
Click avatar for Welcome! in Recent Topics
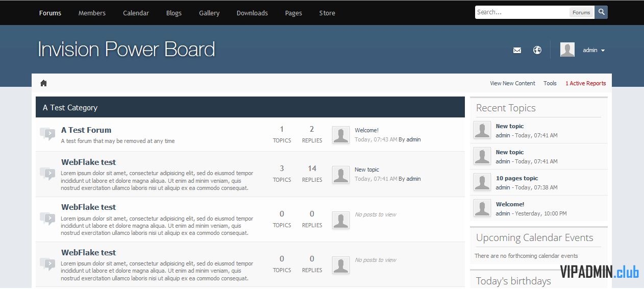(482, 208)
